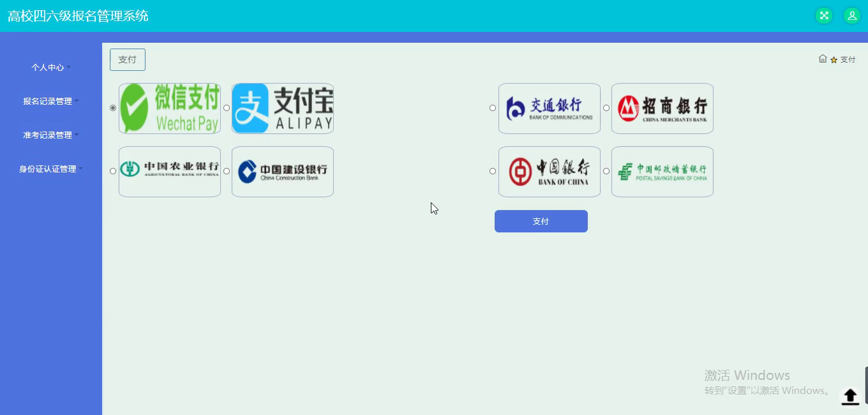The height and width of the screenshot is (415, 868).
Task: Click the blue 支付 submit button
Action: point(541,221)
